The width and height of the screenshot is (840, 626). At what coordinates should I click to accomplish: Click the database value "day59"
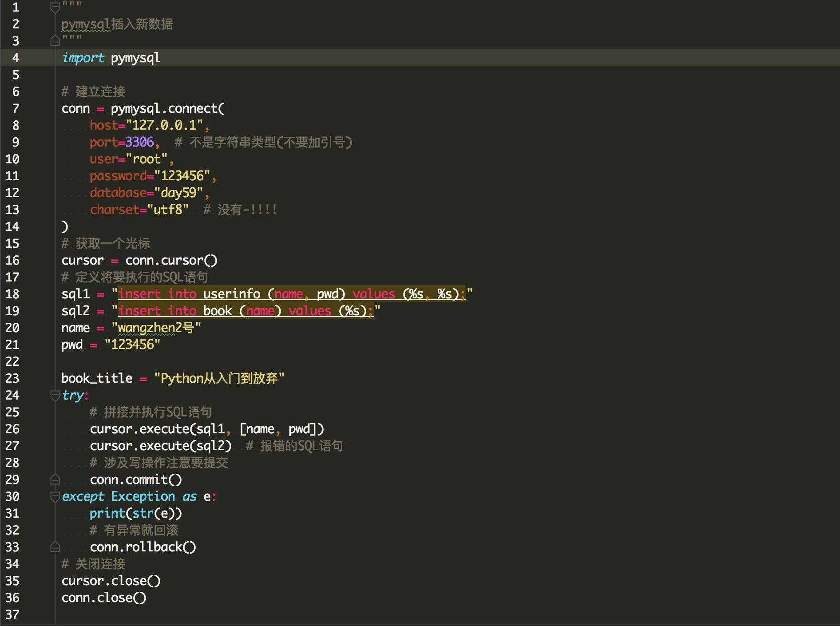(178, 193)
